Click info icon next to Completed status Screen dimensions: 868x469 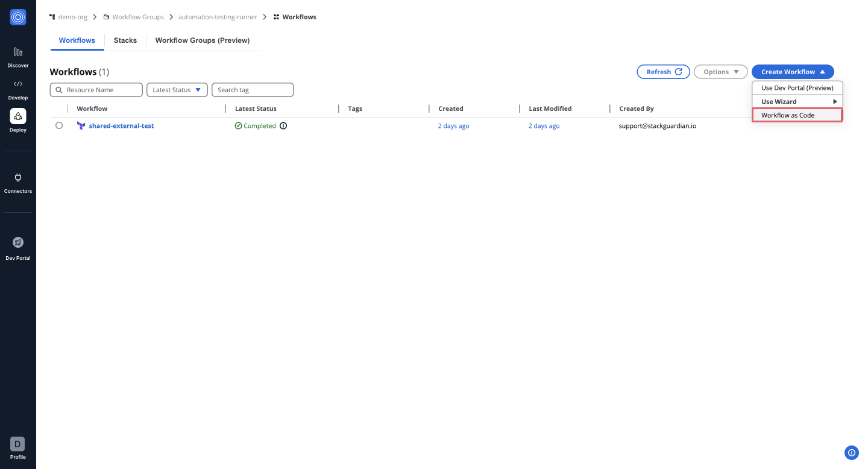tap(283, 126)
